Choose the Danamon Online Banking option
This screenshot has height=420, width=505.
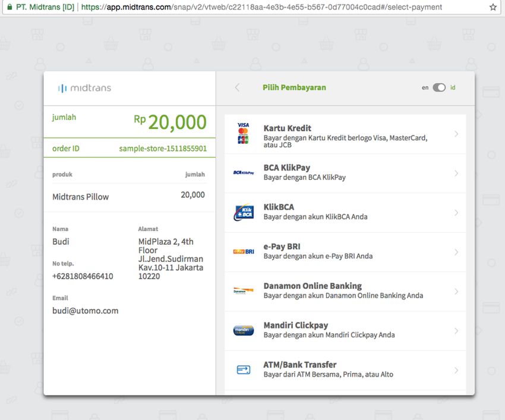tap(345, 292)
